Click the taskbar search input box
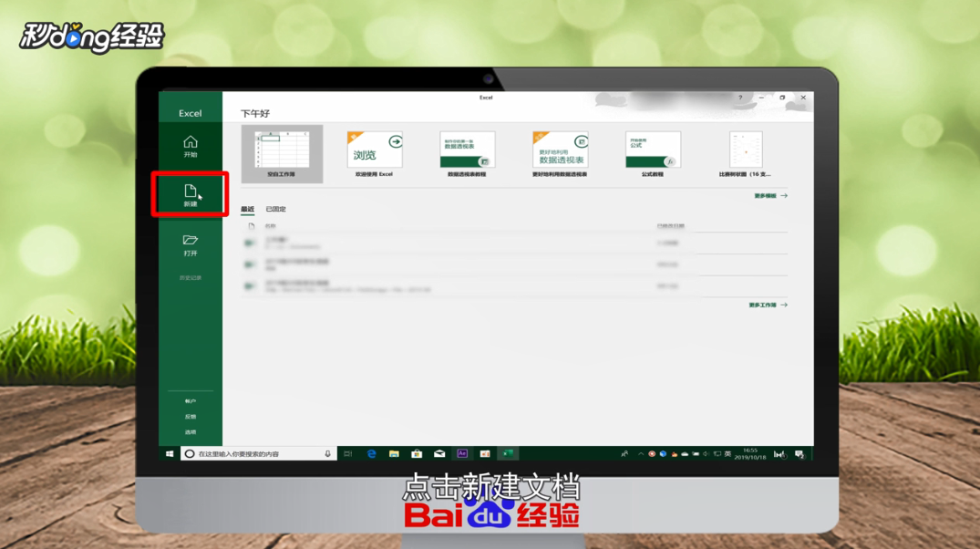980x549 pixels. (x=259, y=454)
